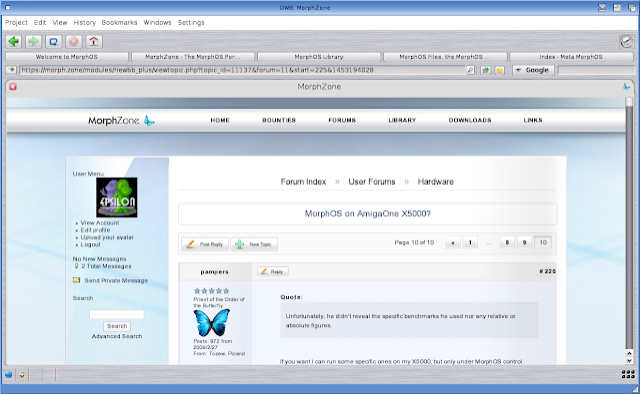
Task: Click the forum search text field
Action: 117,314
